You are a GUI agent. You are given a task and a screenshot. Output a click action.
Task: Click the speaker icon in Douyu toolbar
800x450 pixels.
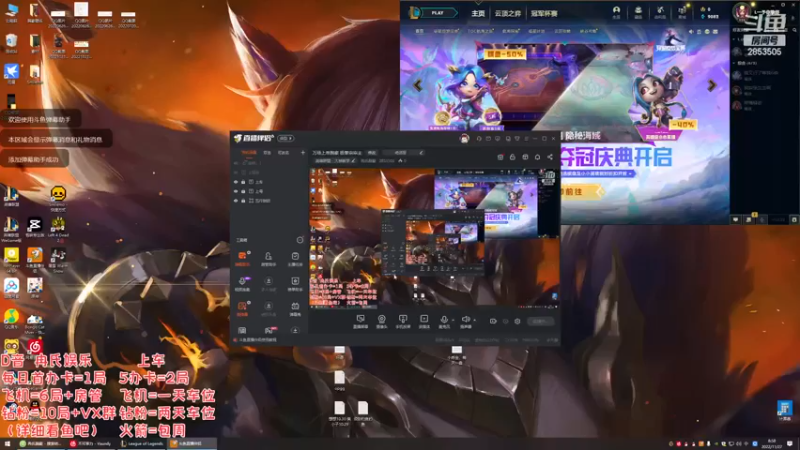[x=465, y=320]
